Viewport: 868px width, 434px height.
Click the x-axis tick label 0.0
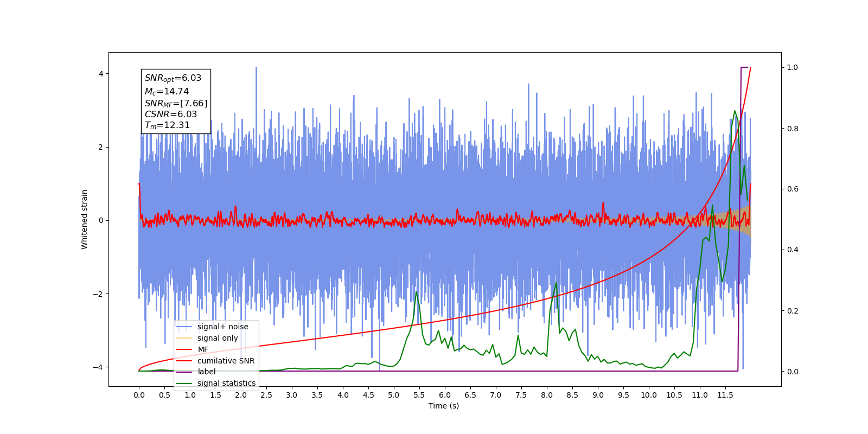click(139, 395)
